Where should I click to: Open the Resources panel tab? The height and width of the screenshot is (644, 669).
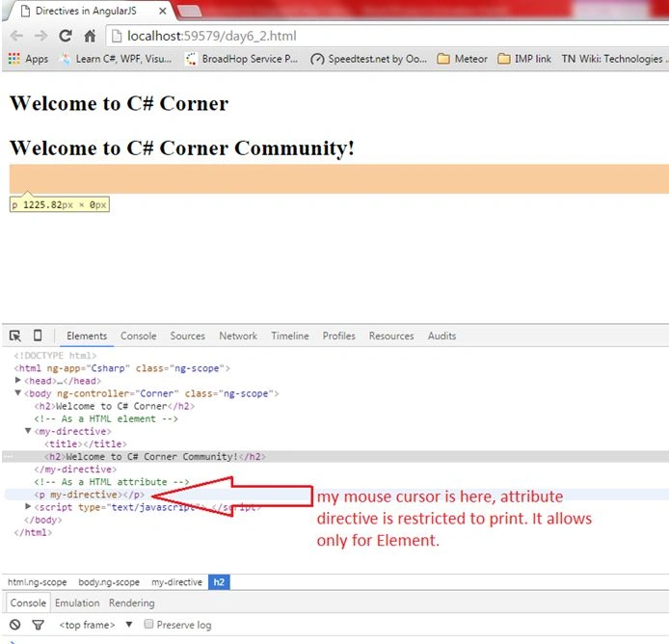(x=391, y=335)
